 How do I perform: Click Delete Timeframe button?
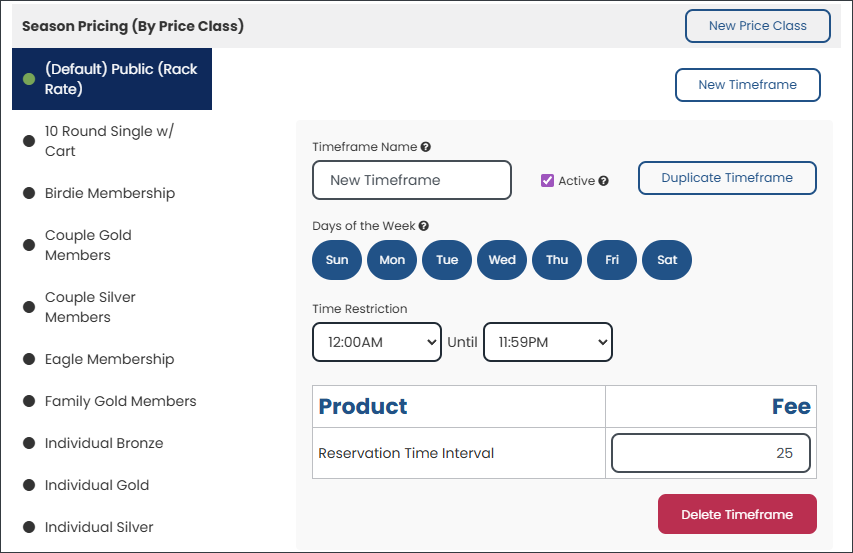[x=737, y=514]
